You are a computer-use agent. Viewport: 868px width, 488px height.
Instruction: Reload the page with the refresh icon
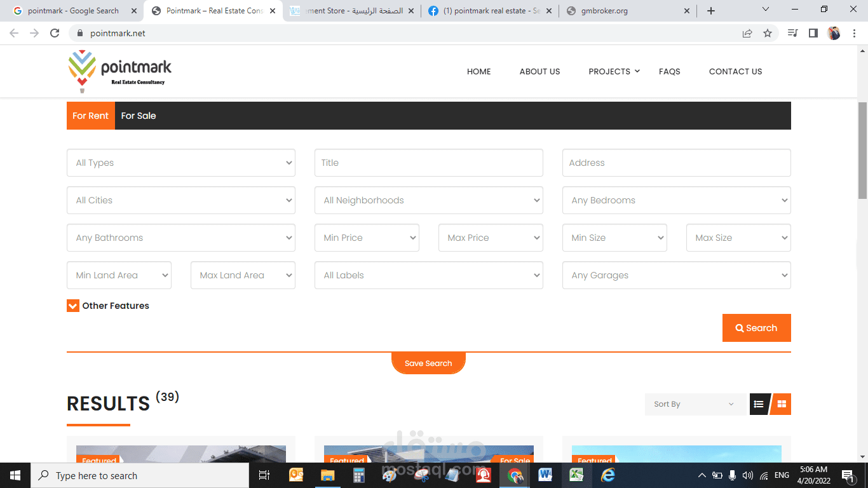pos(55,33)
